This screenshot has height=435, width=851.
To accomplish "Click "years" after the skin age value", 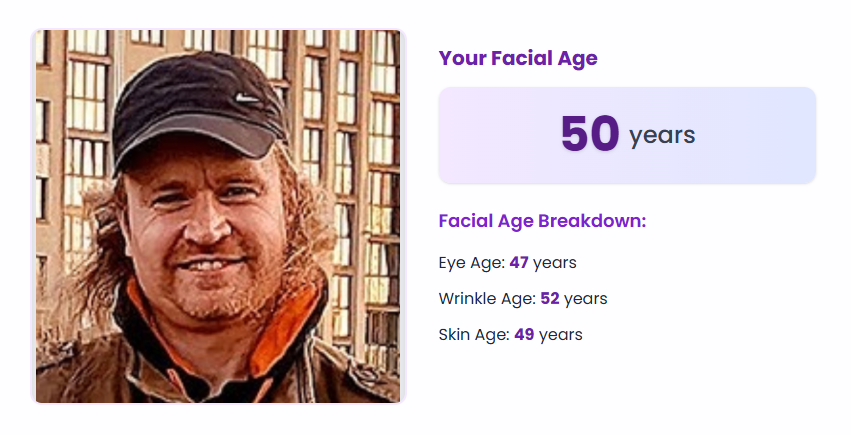I will 561,335.
